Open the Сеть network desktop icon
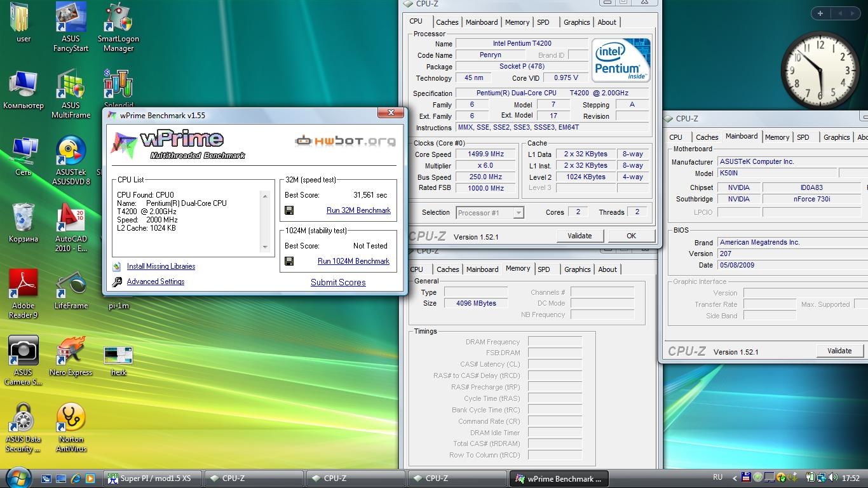 (x=23, y=156)
